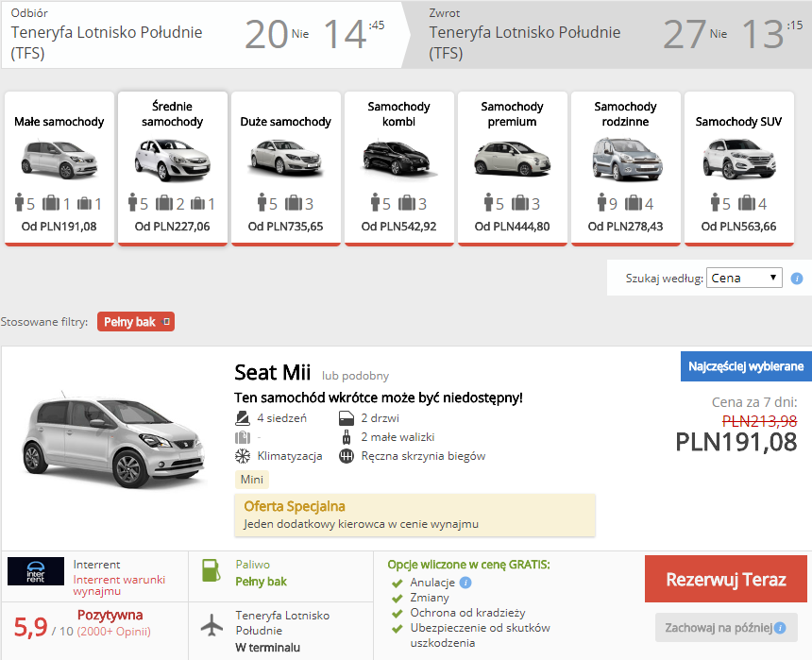Click the green fuel pump icon

(211, 570)
